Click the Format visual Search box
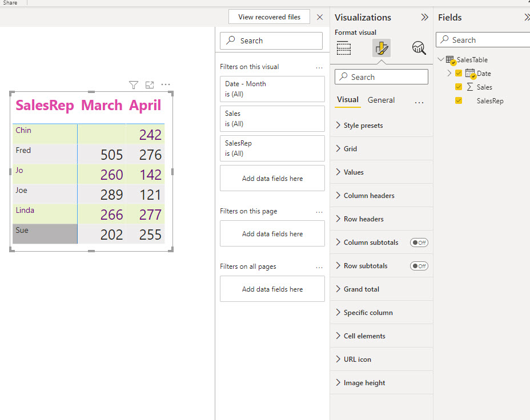530x420 pixels. tap(382, 77)
